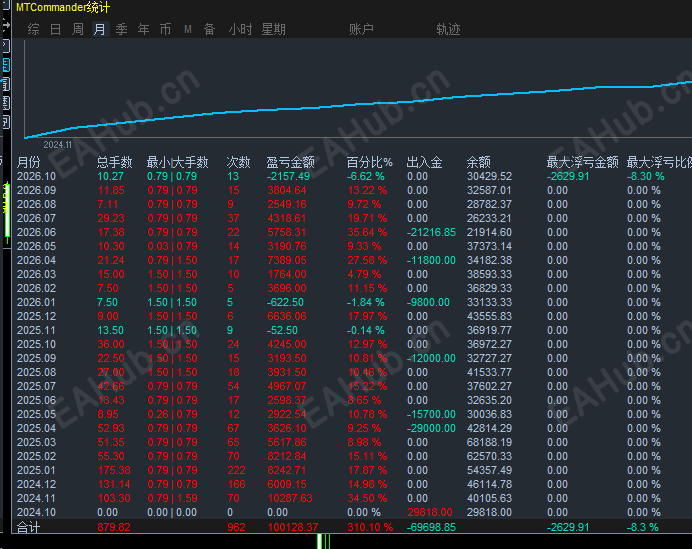The image size is (692, 549).
Task: Open the 季 quarterly statistics tab
Action: [121, 29]
